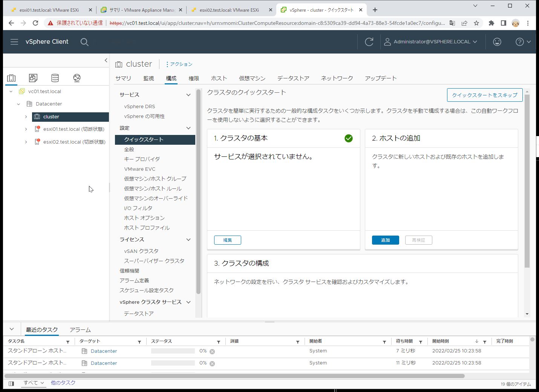The image size is (539, 392).
Task: Collapse the recent tasks panel chevron
Action: (x=12, y=329)
